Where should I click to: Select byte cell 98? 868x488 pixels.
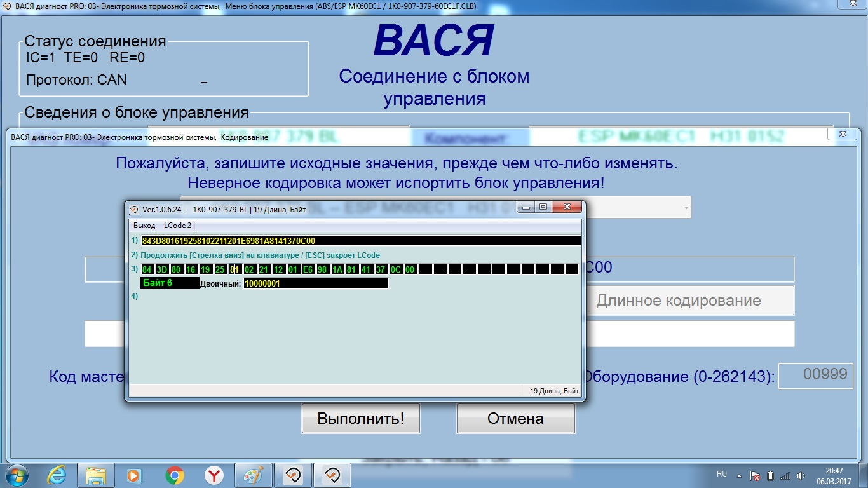point(323,269)
